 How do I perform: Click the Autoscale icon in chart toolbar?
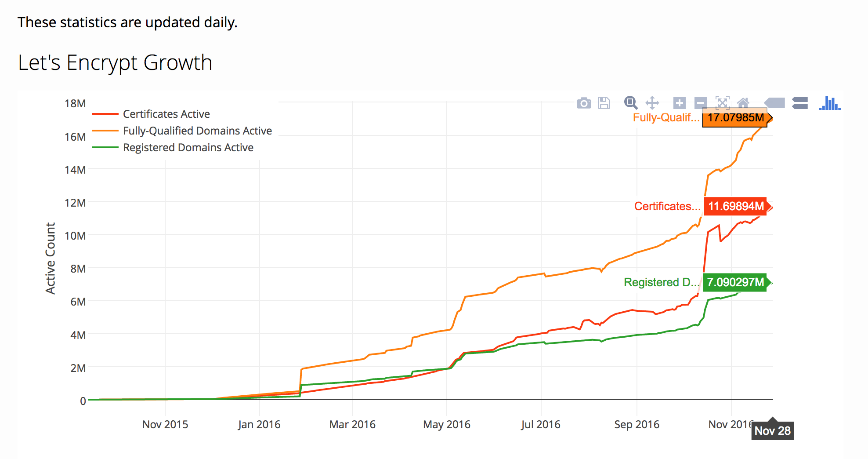723,103
